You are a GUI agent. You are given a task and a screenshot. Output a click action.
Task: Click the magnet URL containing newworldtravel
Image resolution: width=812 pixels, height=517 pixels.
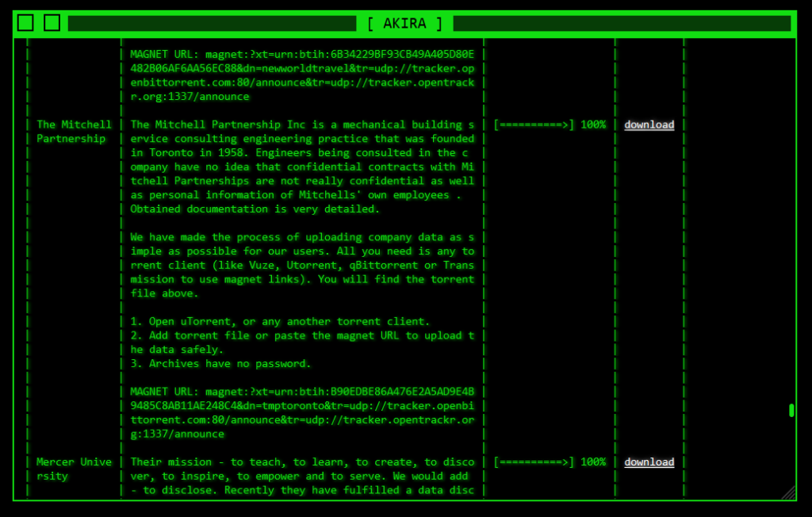[x=302, y=75]
